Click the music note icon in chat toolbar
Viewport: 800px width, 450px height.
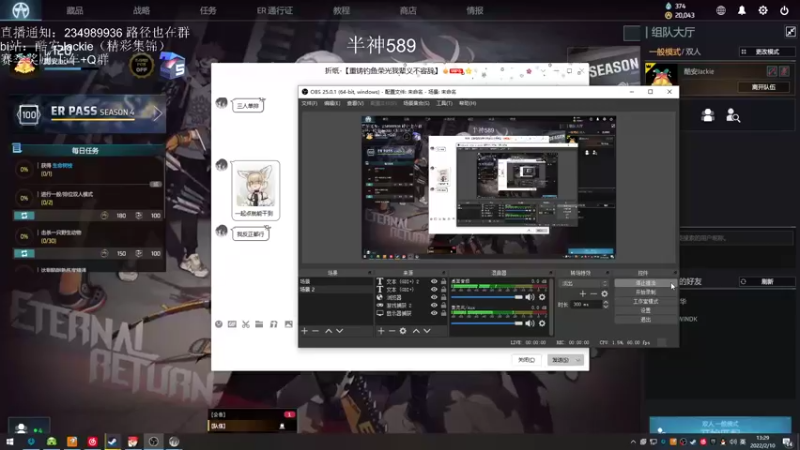pyautogui.click(x=273, y=324)
